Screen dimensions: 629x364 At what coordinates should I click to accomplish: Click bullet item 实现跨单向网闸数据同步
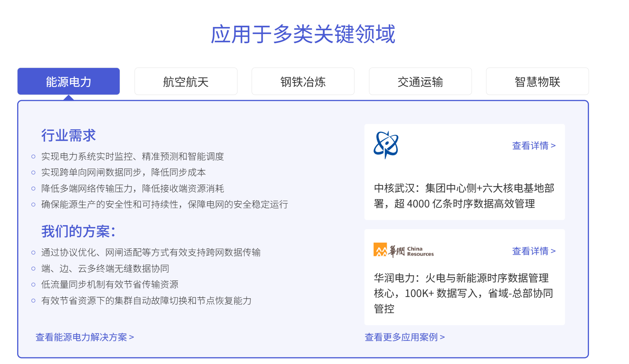tap(123, 172)
